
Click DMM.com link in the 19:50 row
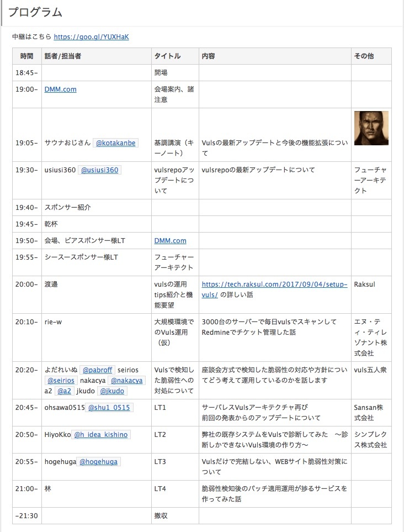tap(170, 241)
